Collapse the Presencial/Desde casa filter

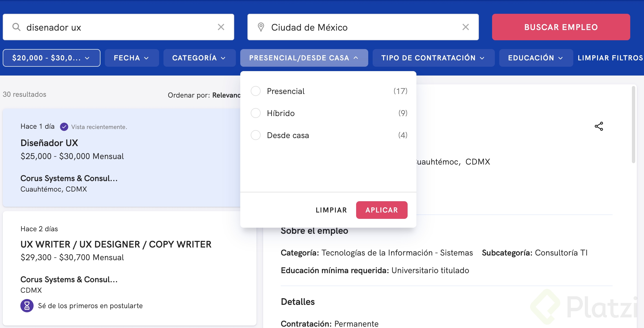click(x=304, y=58)
